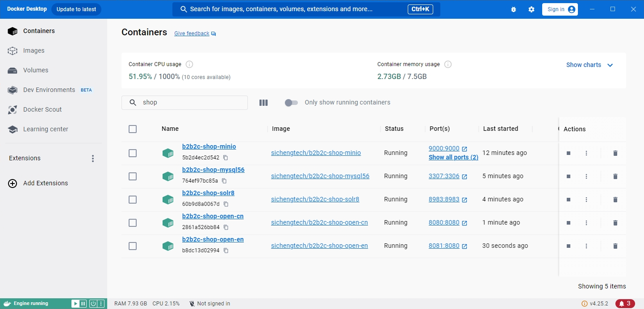Open Extensions options menu

point(93,159)
